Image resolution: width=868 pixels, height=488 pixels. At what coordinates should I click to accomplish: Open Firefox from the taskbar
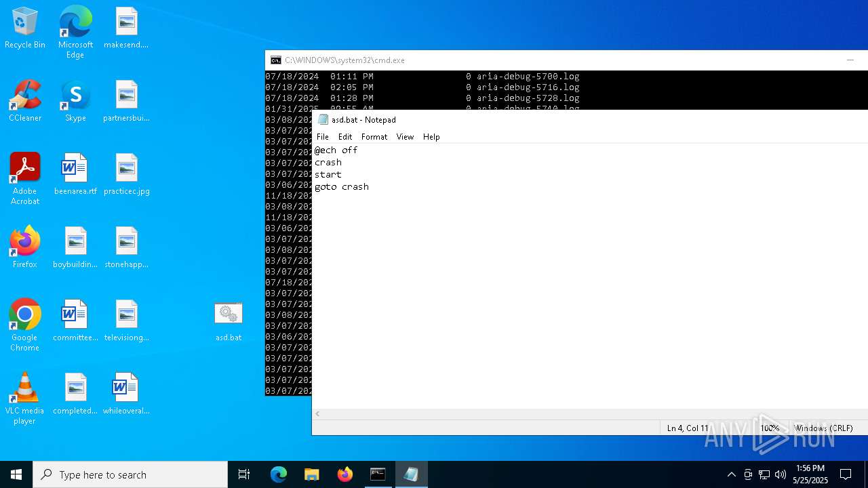click(345, 474)
